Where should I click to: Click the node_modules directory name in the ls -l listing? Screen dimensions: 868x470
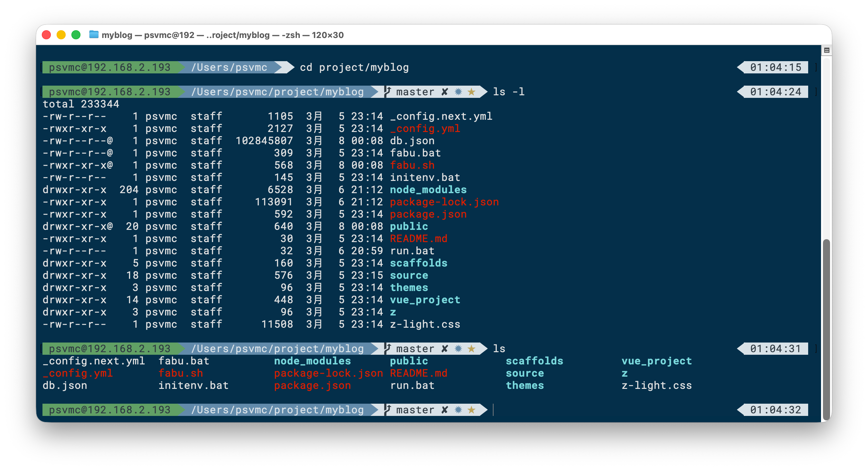(428, 190)
